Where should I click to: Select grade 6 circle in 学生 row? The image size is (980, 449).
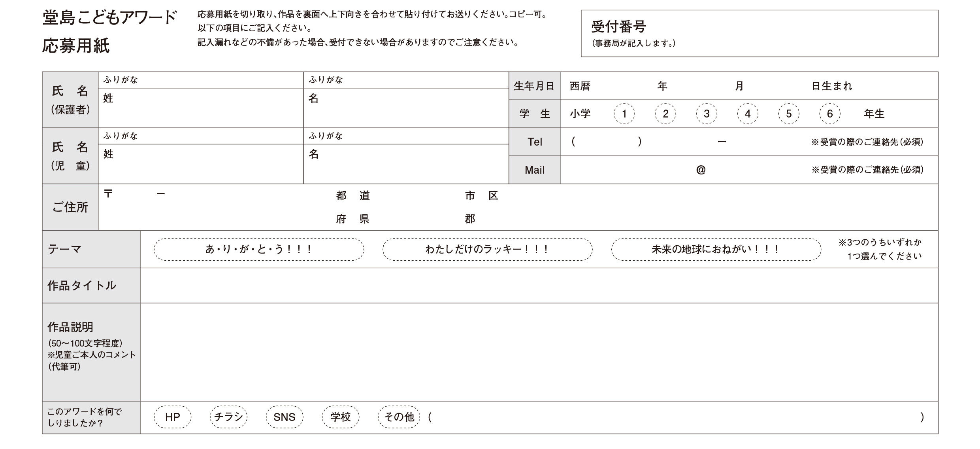830,114
